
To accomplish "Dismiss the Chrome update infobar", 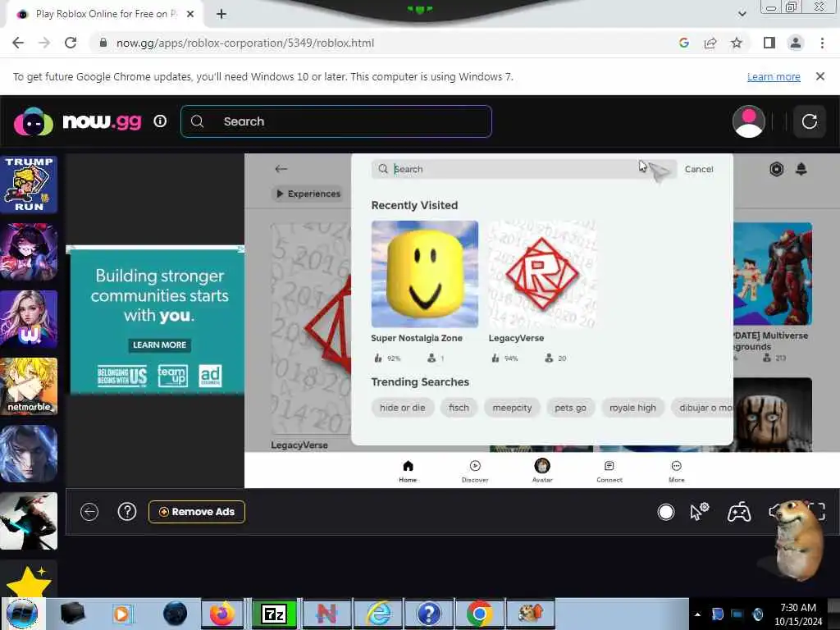I will click(x=819, y=76).
